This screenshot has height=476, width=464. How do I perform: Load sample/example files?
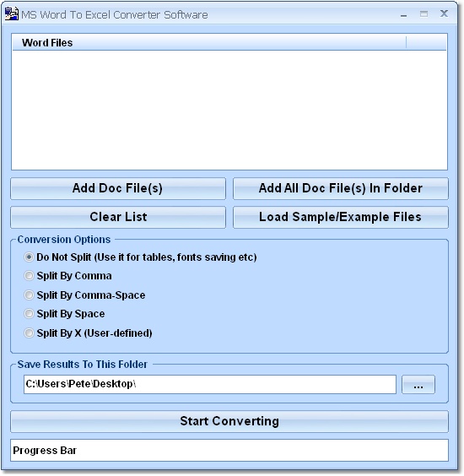point(341,218)
